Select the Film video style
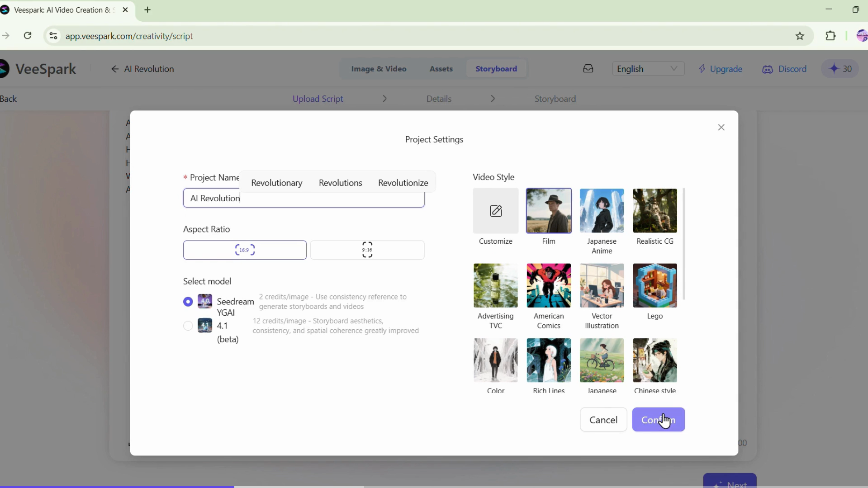The image size is (868, 488). click(549, 211)
